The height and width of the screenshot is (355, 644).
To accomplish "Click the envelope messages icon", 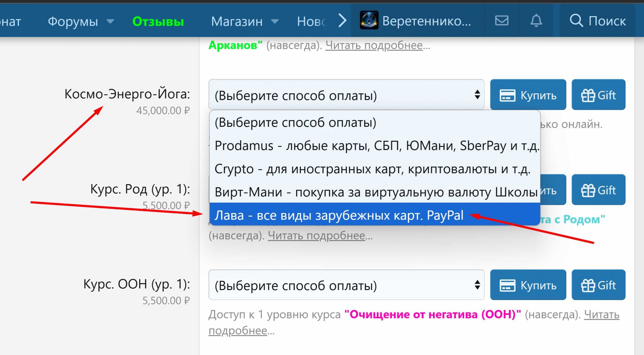I will 501,21.
